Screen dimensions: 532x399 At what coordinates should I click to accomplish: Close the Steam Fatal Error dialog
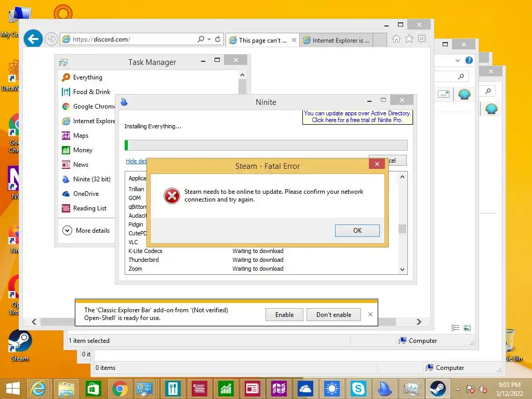pyautogui.click(x=377, y=164)
